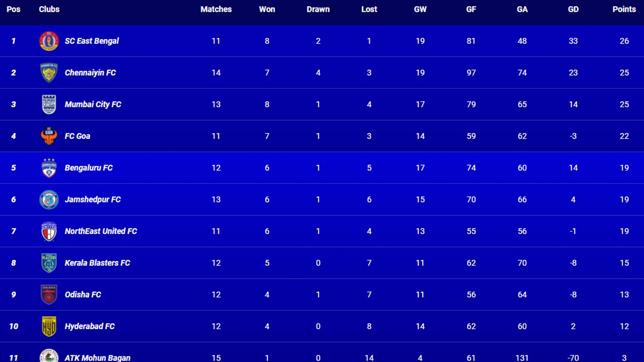Click the Odisha FC crest
Screen dimensions: 644x362
tap(49, 294)
